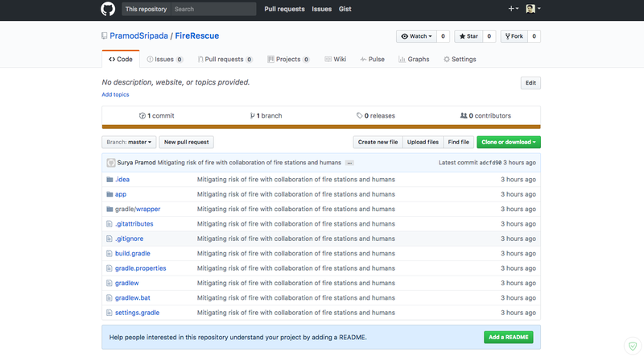This screenshot has height=357, width=644.
Task: Open the Add topics link
Action: point(115,94)
